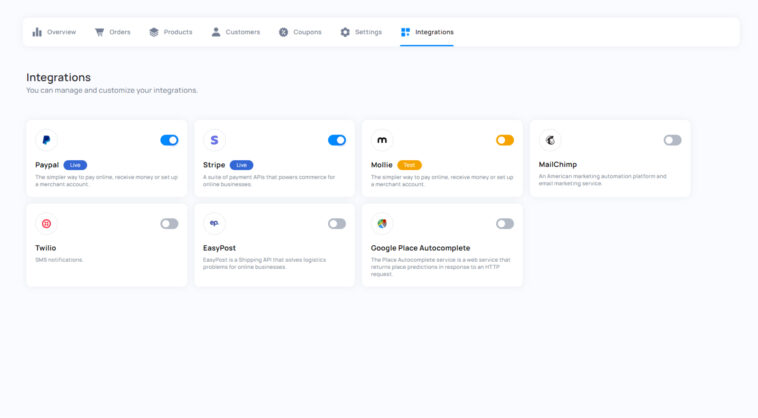Viewport: 758px width, 418px height.
Task: Click the Paypal Live status badge
Action: [75, 165]
